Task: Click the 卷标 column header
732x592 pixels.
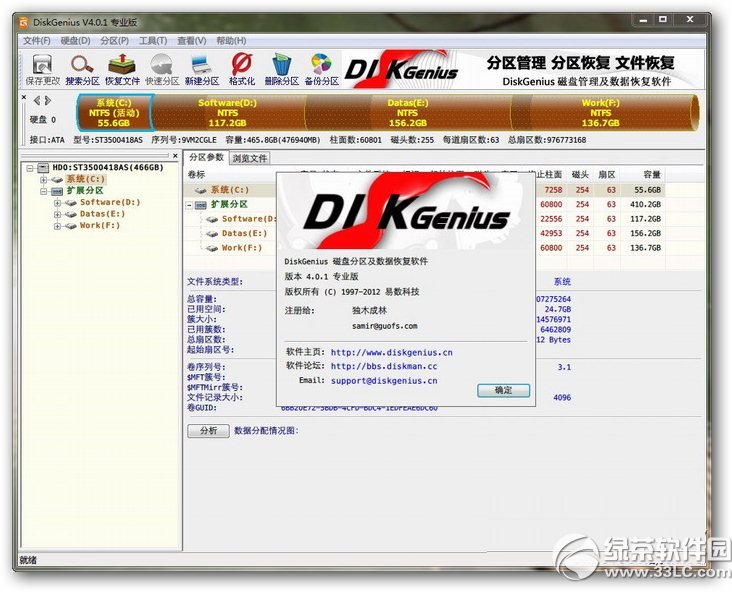Action: tap(197, 174)
